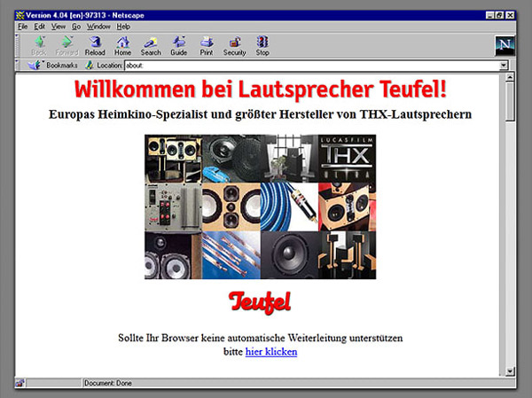Open Search from the toolbar
Image resolution: width=532 pixels, height=398 pixels.
pos(151,45)
